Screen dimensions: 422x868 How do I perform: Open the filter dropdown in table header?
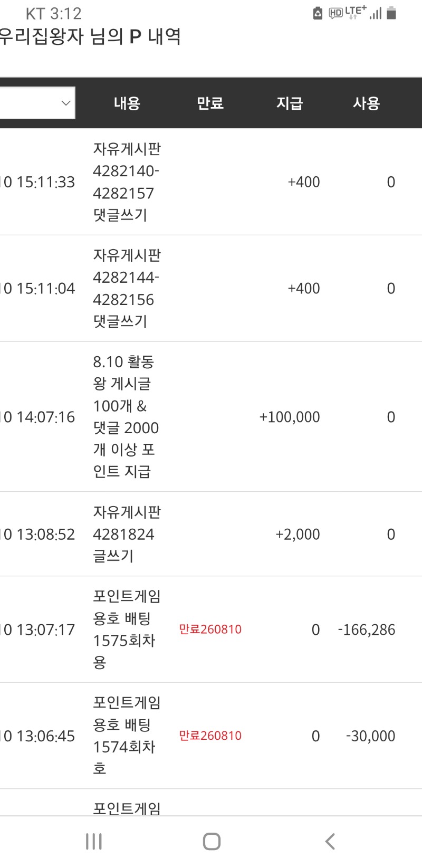[x=37, y=103]
